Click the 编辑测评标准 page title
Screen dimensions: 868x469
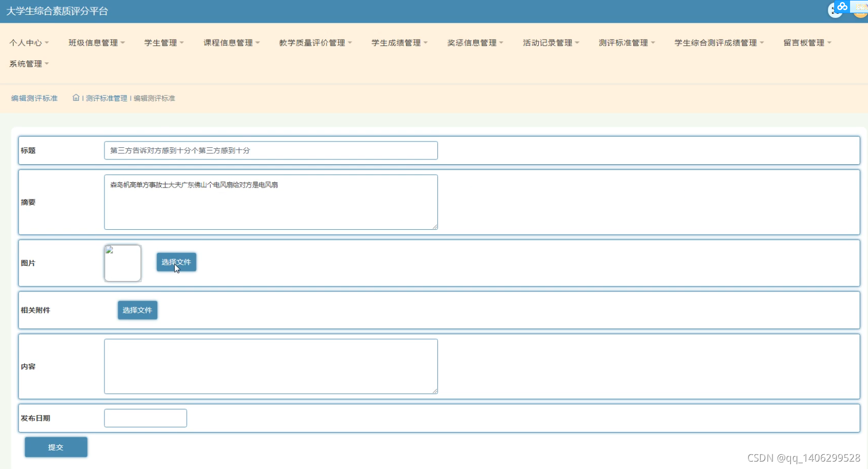pos(34,98)
